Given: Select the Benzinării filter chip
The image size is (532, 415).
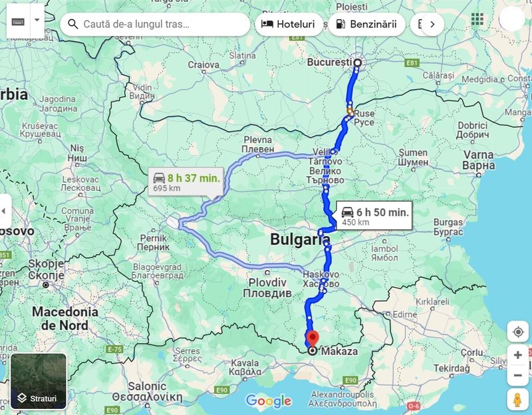Looking at the screenshot, I should [366, 24].
